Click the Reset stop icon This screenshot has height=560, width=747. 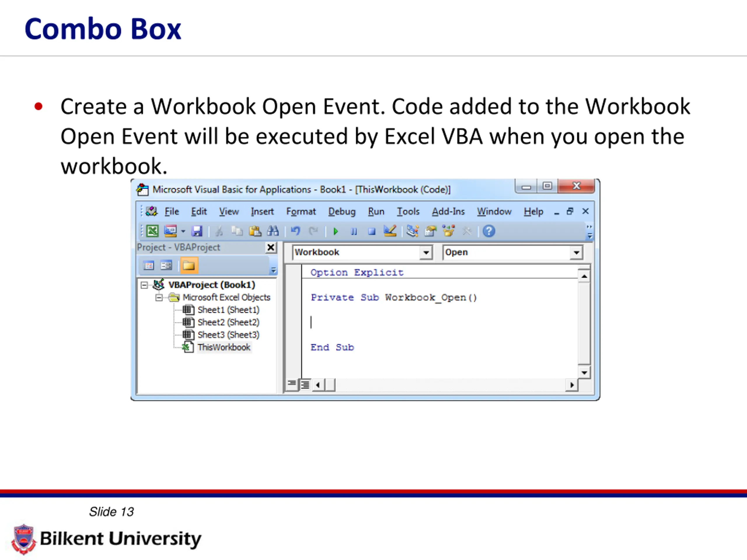(372, 231)
